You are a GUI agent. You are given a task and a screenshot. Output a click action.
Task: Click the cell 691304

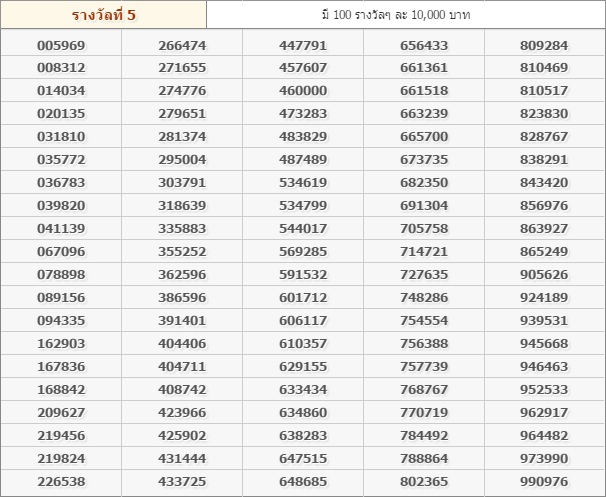click(424, 206)
